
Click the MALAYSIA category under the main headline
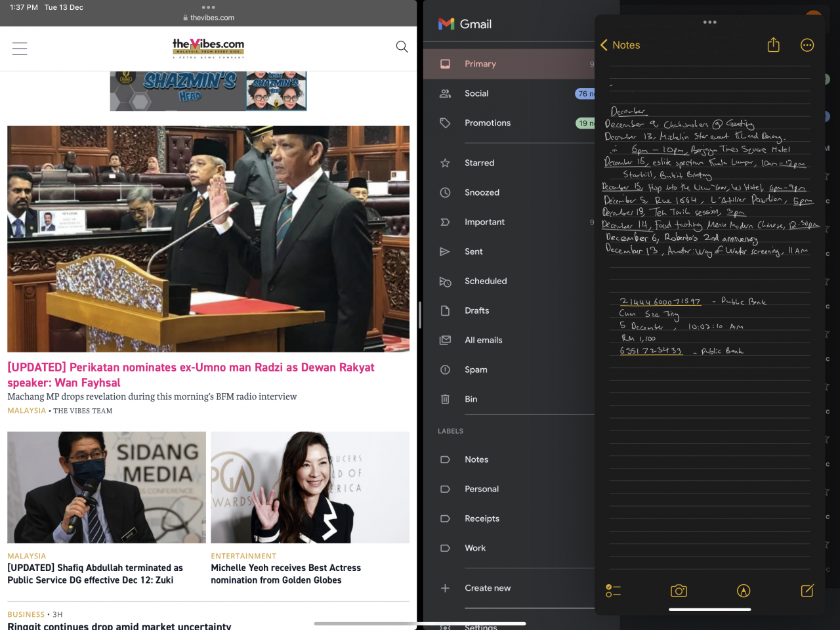click(27, 411)
